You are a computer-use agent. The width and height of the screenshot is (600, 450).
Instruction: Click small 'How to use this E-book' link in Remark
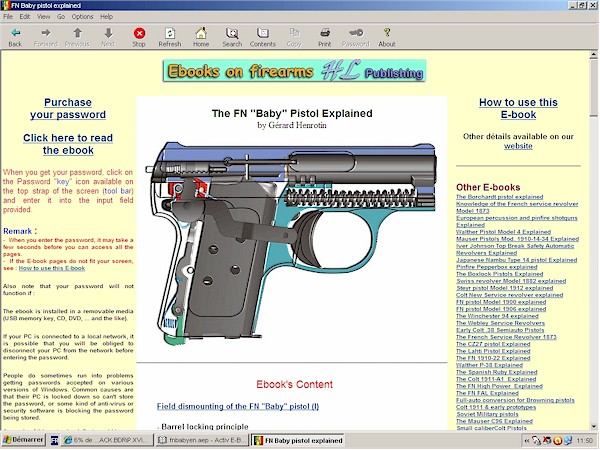tap(52, 268)
